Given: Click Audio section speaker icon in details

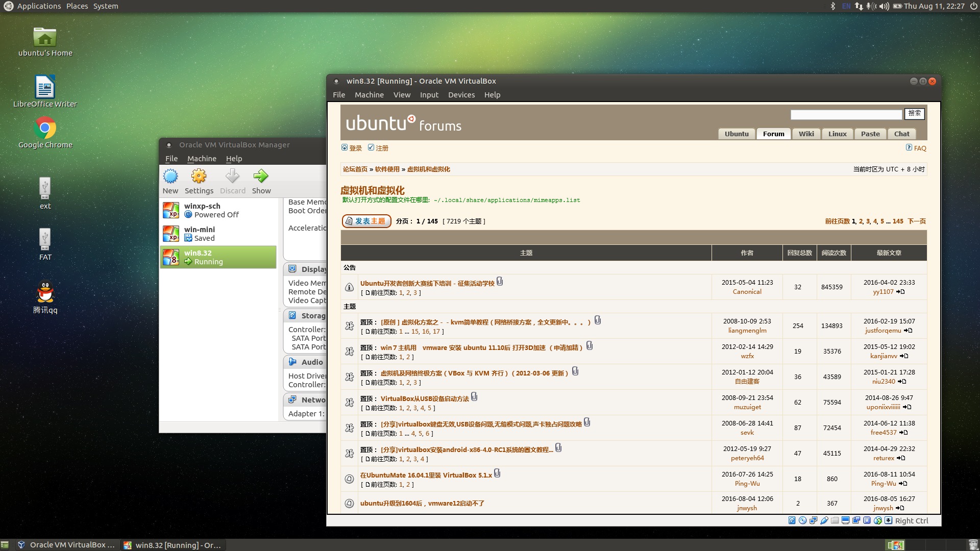Looking at the screenshot, I should [292, 362].
